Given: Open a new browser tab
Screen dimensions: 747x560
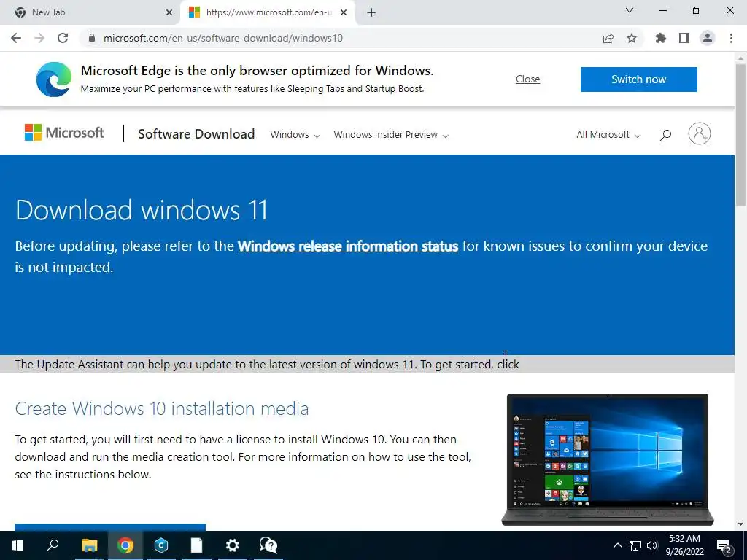Looking at the screenshot, I should click(371, 12).
